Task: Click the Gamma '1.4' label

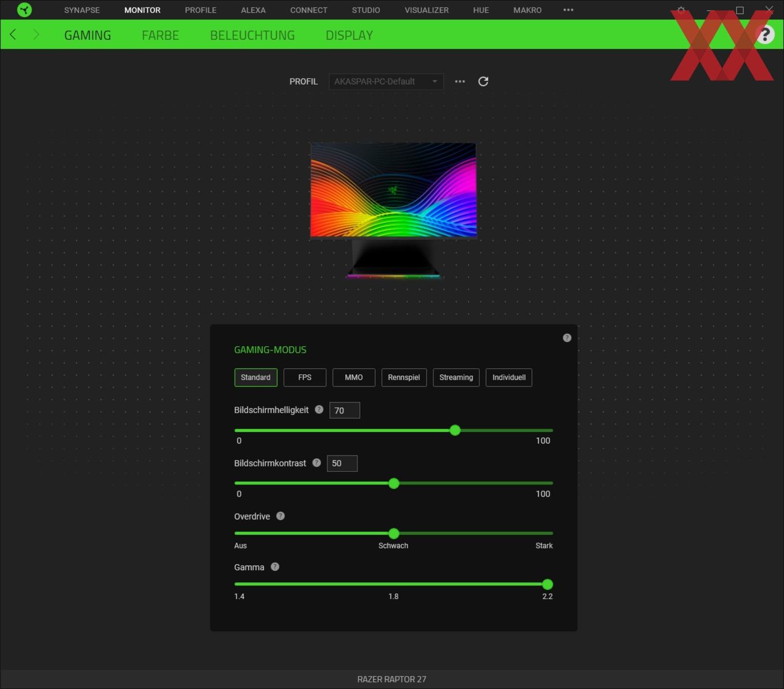Action: 239,596
